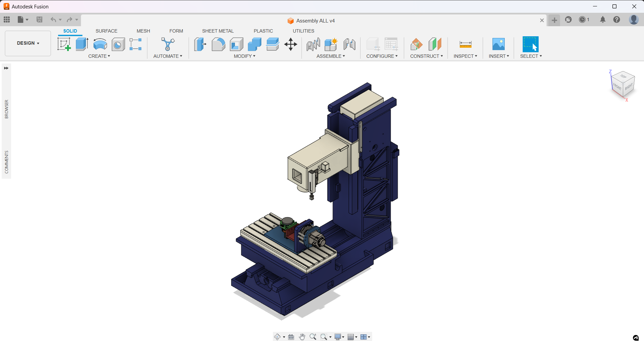Select the Measure tool
The height and width of the screenshot is (341, 644).
[465, 44]
